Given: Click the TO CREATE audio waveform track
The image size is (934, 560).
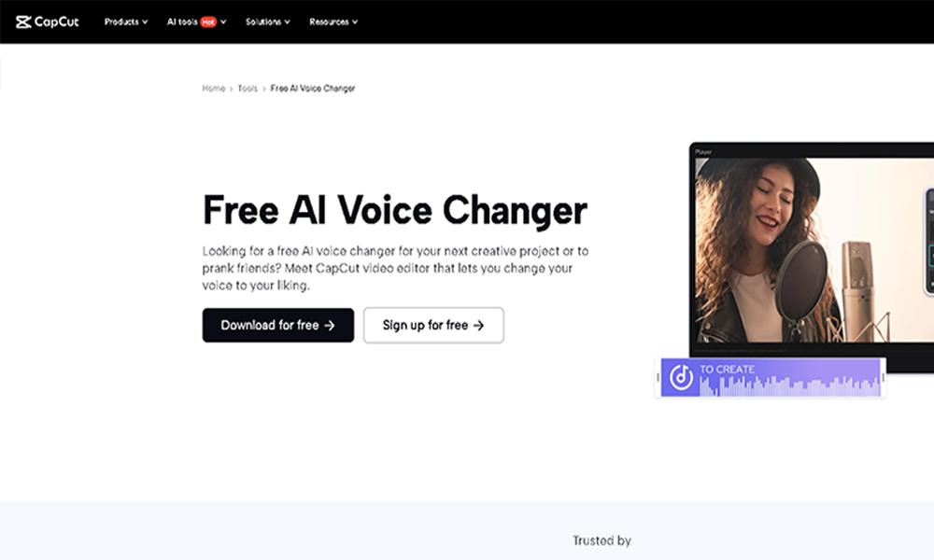Looking at the screenshot, I should coord(771,377).
